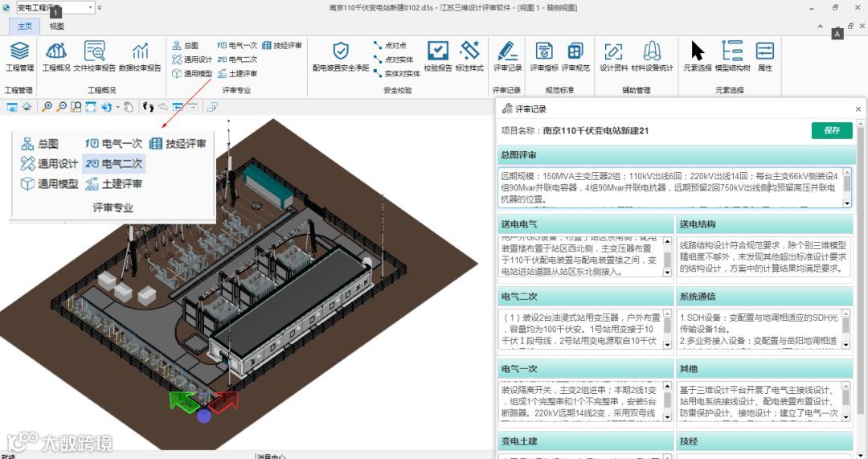Screen dimensions: 868x459
Task: Select 通用设计 in the top ribbon
Action: (x=192, y=59)
